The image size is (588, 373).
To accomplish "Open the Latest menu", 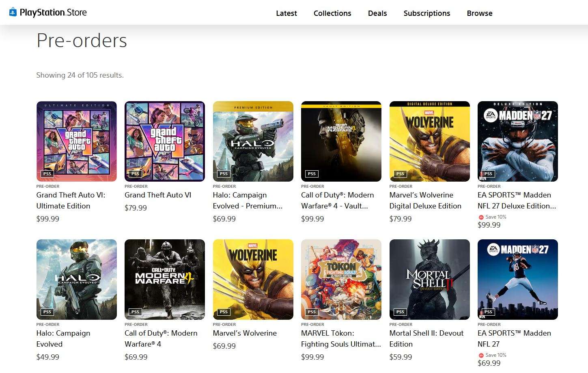I will [286, 13].
